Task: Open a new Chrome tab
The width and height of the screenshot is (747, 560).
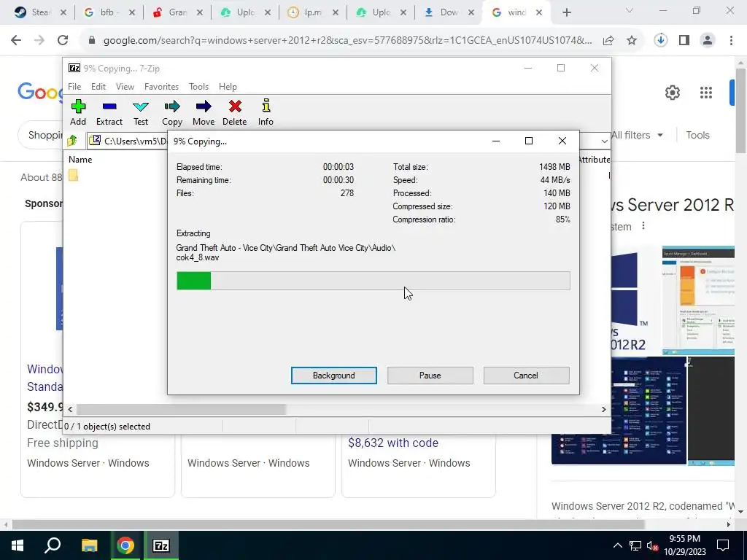Action: pyautogui.click(x=566, y=12)
